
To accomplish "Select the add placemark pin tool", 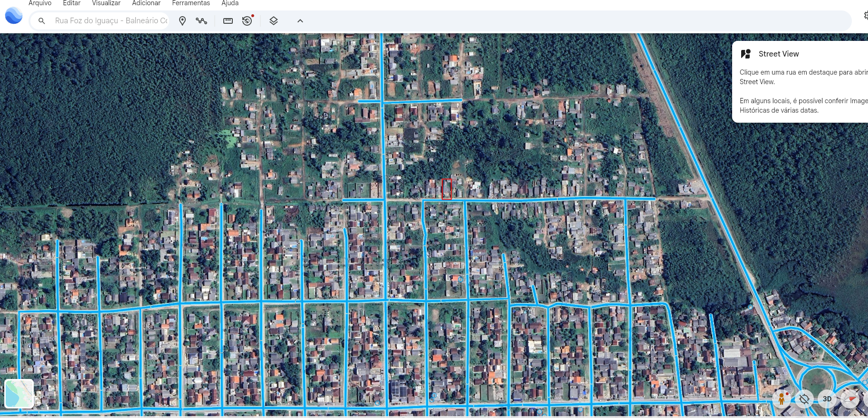I will click(x=182, y=21).
